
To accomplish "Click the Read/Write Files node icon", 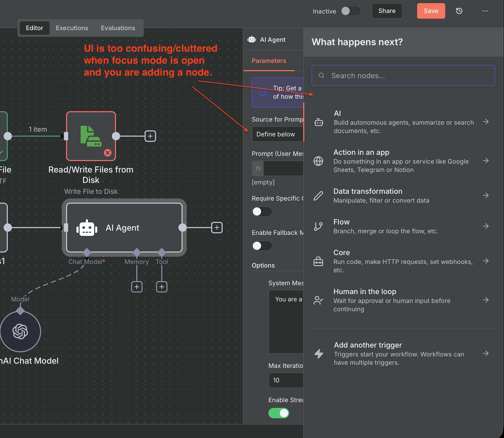I will pyautogui.click(x=91, y=136).
